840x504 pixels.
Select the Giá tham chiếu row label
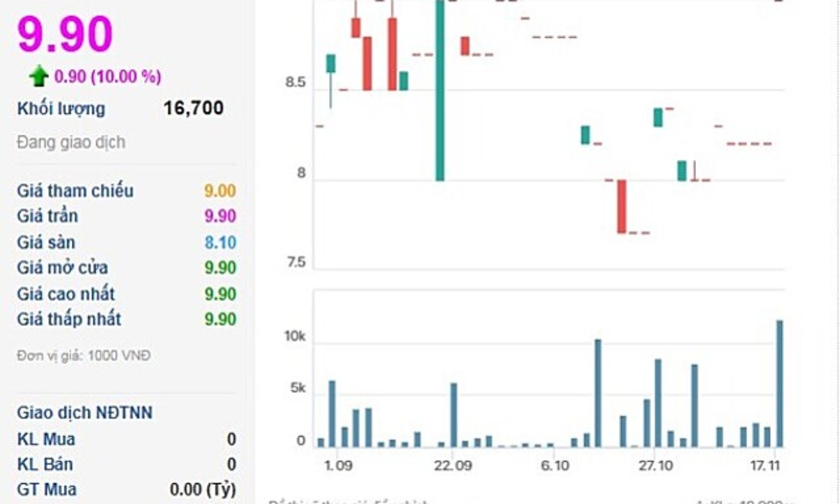pos(75,191)
